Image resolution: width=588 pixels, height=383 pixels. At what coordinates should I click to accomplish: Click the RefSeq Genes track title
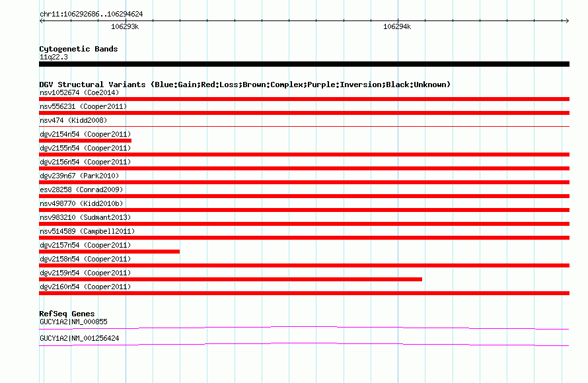(x=67, y=314)
